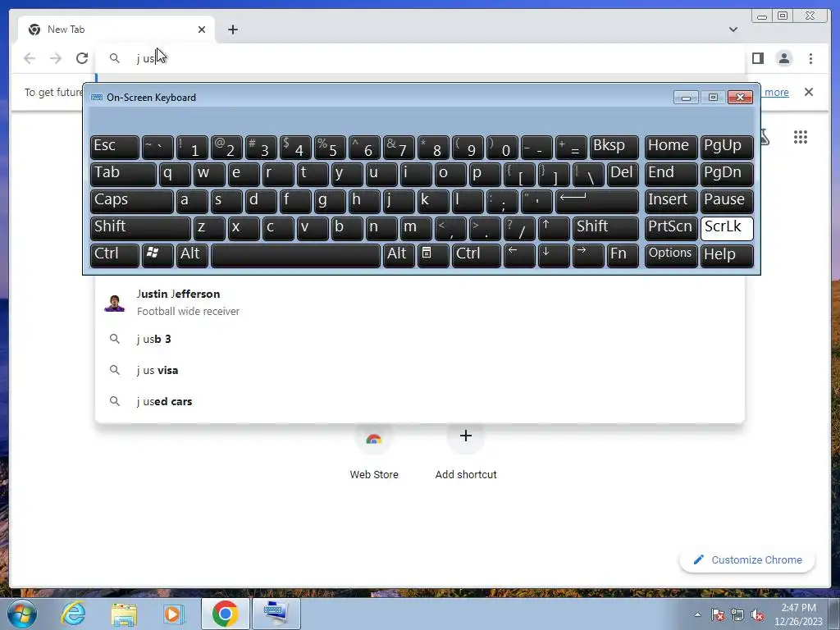Click the context menu key on keyboard
Screen dimensions: 840x630
433,255
